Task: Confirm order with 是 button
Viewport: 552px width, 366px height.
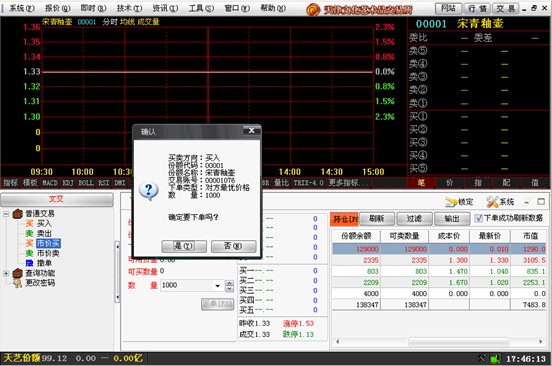Action: [x=184, y=246]
